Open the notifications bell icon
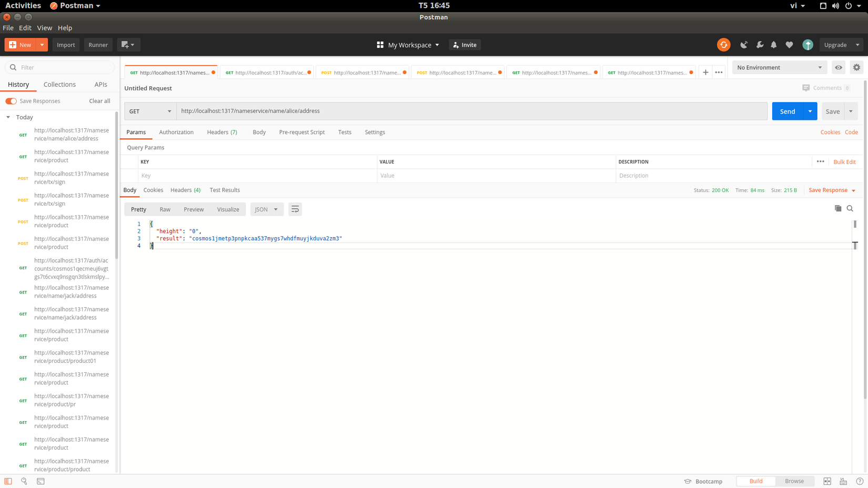868x488 pixels. (x=774, y=45)
